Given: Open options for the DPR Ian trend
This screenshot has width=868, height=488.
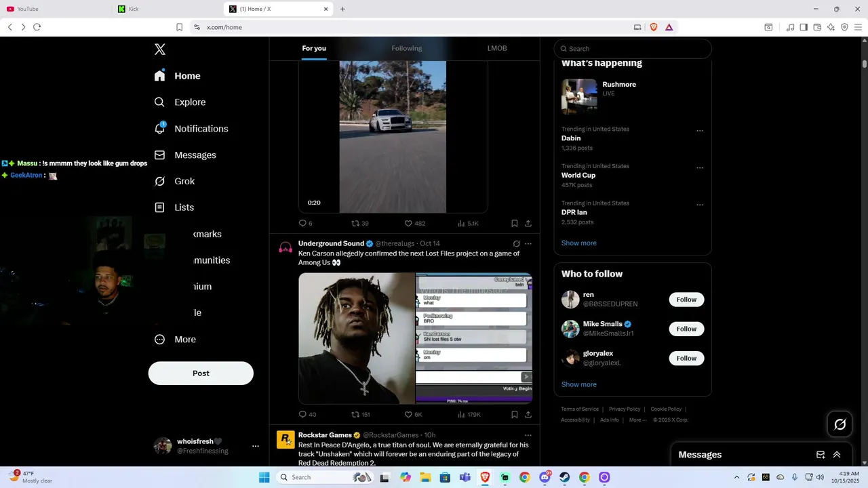Looking at the screenshot, I should 700,205.
